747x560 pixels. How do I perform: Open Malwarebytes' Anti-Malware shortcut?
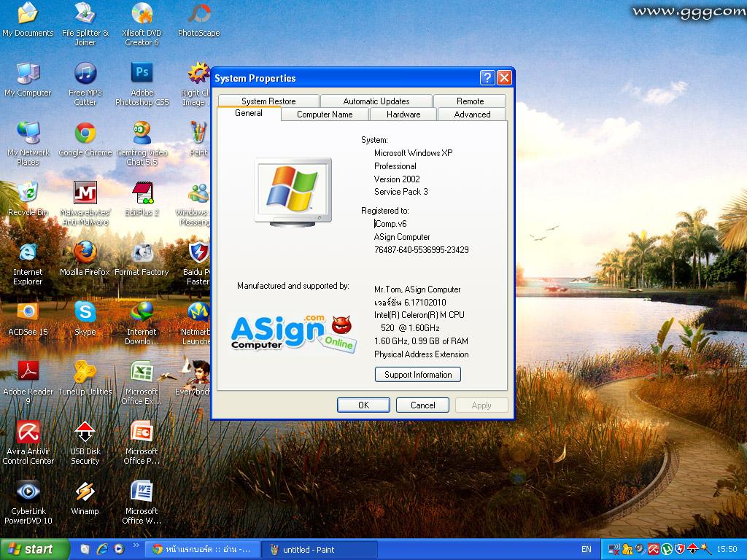(85, 204)
